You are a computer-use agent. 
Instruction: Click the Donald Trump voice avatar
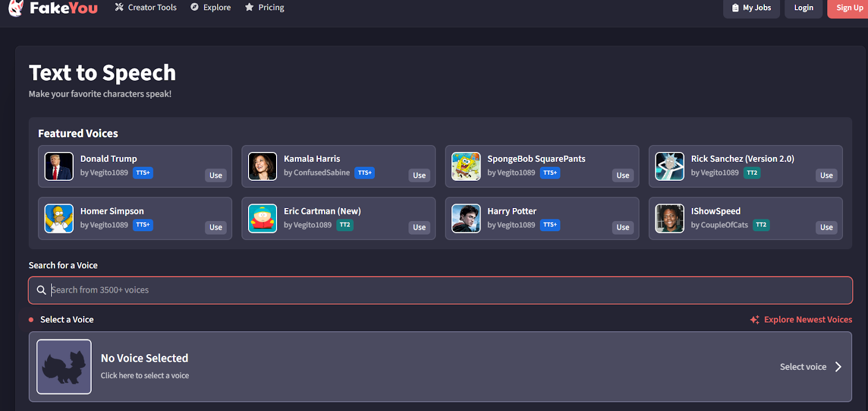(59, 166)
